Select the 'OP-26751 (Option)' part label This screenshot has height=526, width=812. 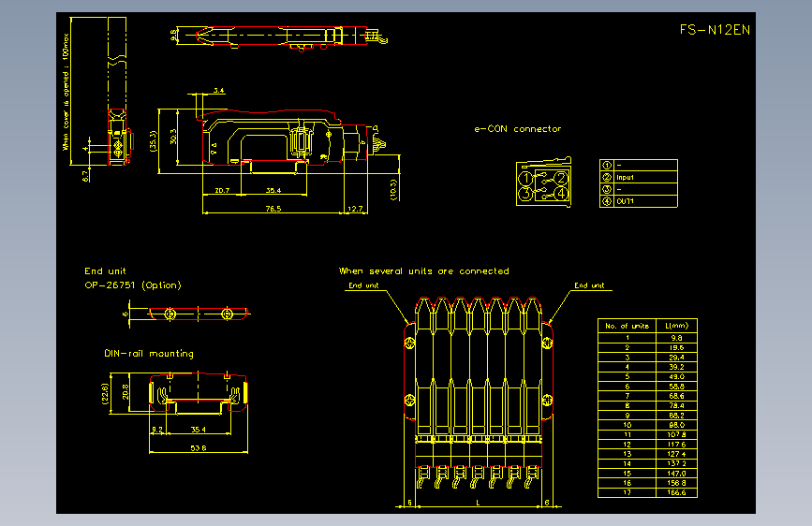[x=133, y=285]
